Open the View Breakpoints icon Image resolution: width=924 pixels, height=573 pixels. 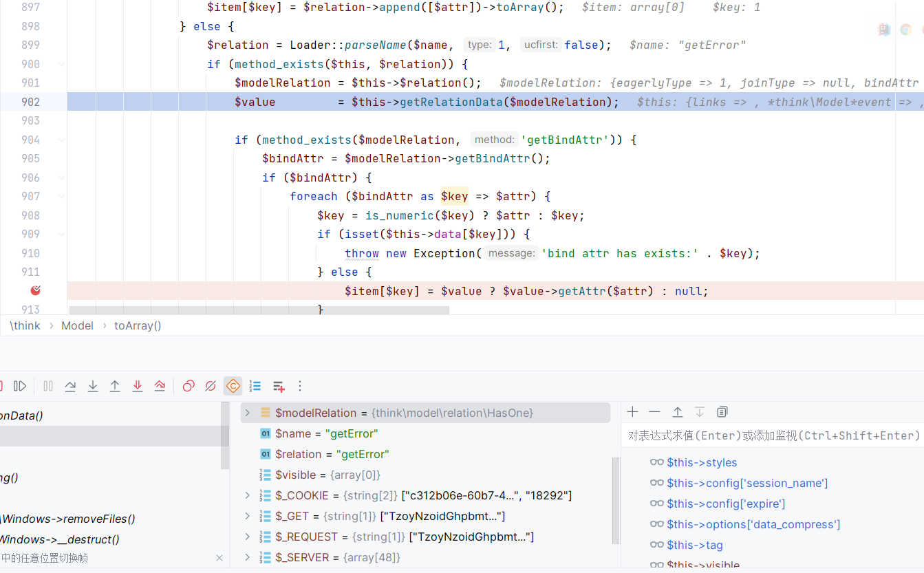pos(189,386)
